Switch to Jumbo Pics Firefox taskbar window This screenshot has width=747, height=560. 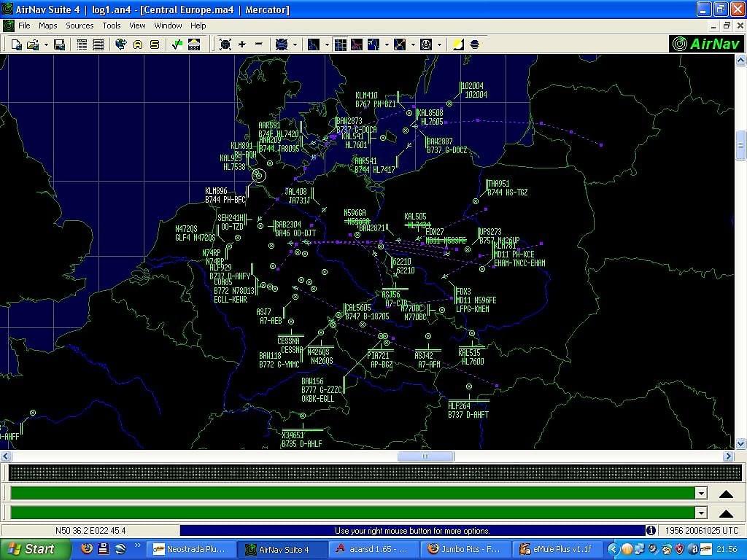click(466, 550)
